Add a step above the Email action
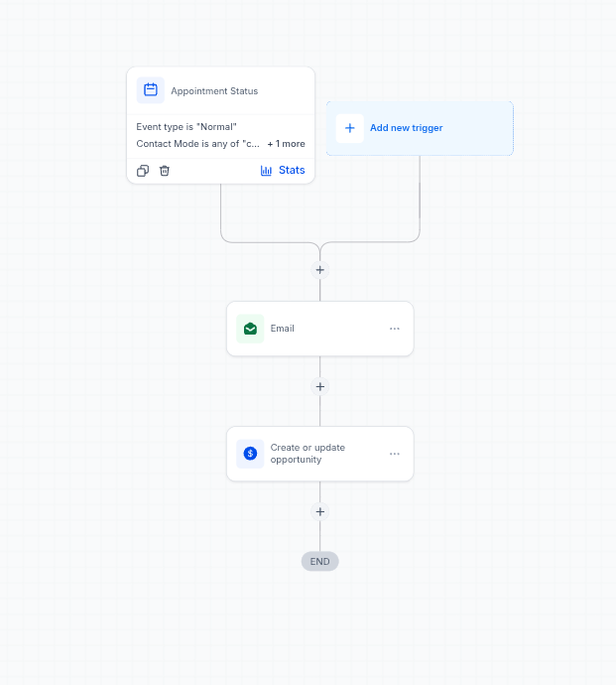Screen dimensions: 616x685 (x=320, y=270)
